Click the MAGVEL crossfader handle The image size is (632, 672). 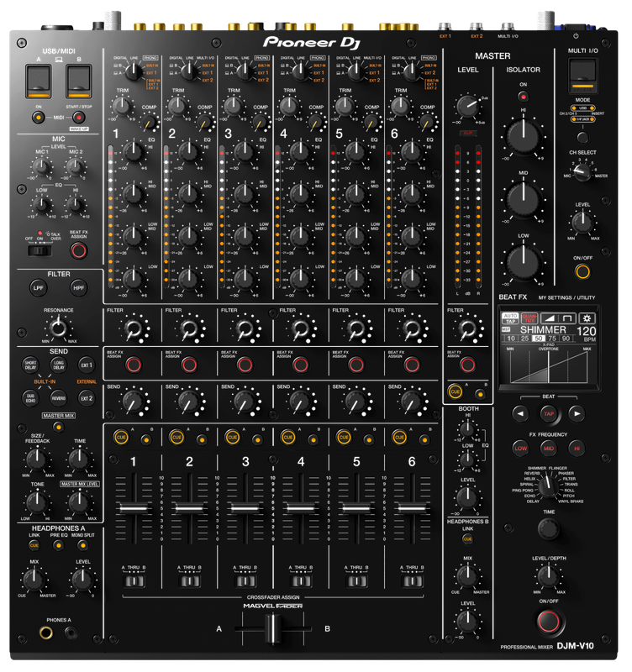click(272, 629)
